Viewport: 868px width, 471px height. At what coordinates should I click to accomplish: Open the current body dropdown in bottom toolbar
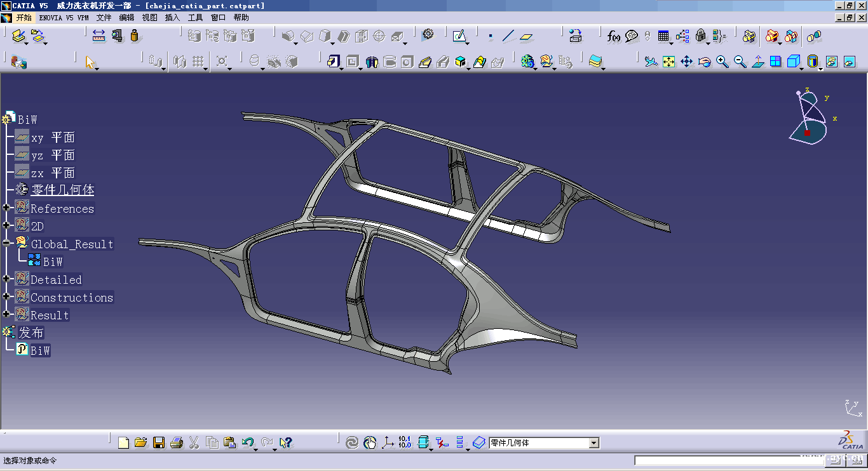(593, 443)
